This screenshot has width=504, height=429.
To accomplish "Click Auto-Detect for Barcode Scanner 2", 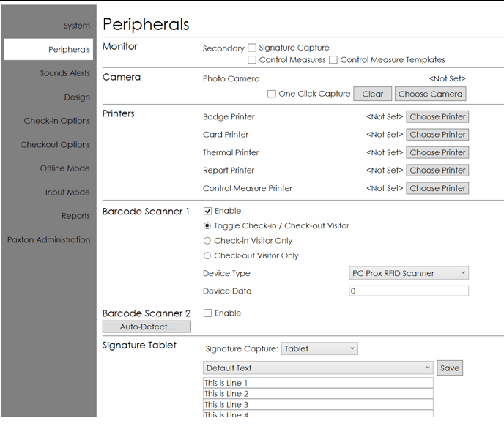I will pos(147,327).
